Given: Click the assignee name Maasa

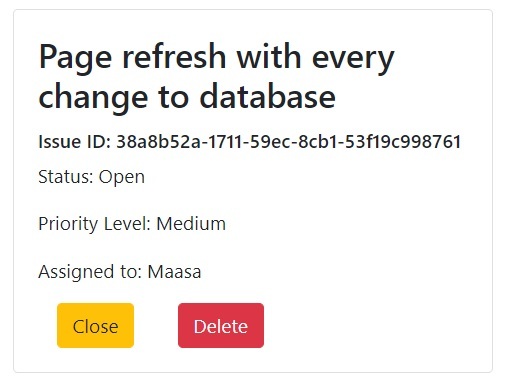Looking at the screenshot, I should pos(174,272).
